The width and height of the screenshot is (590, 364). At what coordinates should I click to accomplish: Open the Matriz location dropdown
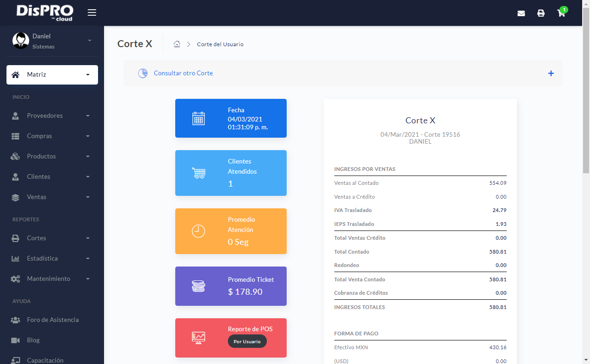click(x=52, y=74)
